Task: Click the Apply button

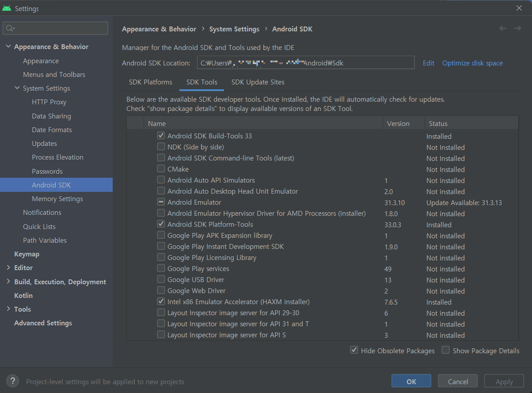Action: [x=504, y=381]
